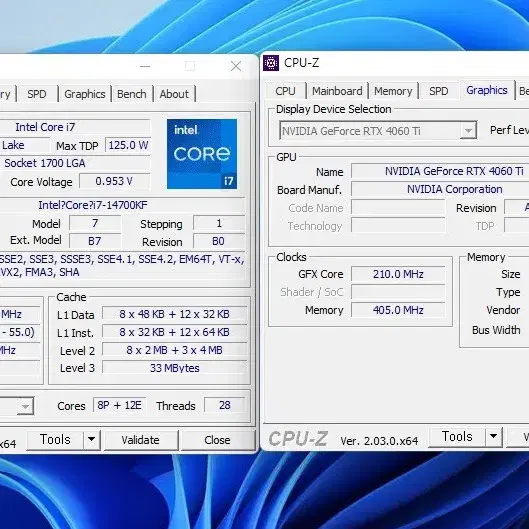Click Tools button in left window

point(55,440)
